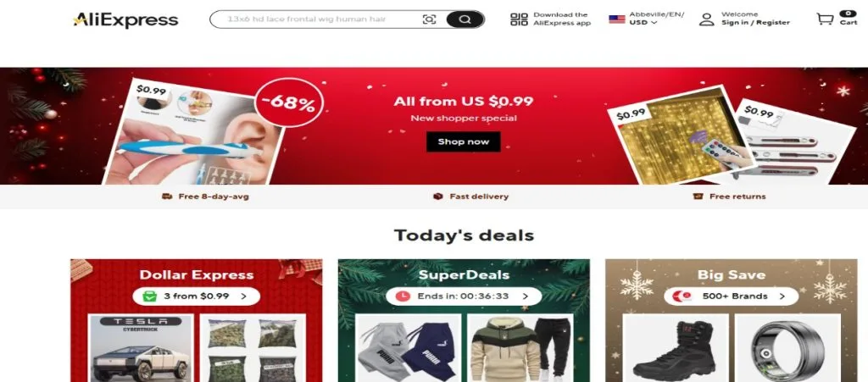Open the Tesla Cybertruck product thumbnail
Screen dimensions: 868x382
[x=141, y=348]
